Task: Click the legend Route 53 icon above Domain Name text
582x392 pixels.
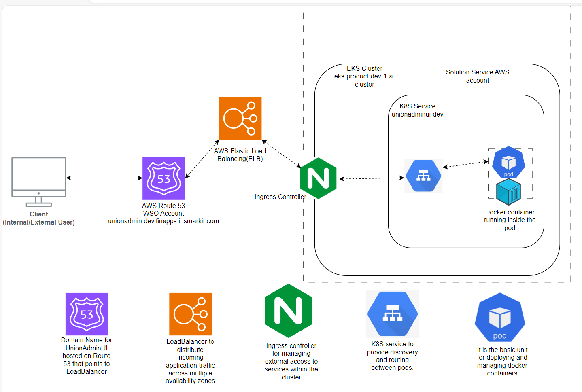Action: click(87, 314)
